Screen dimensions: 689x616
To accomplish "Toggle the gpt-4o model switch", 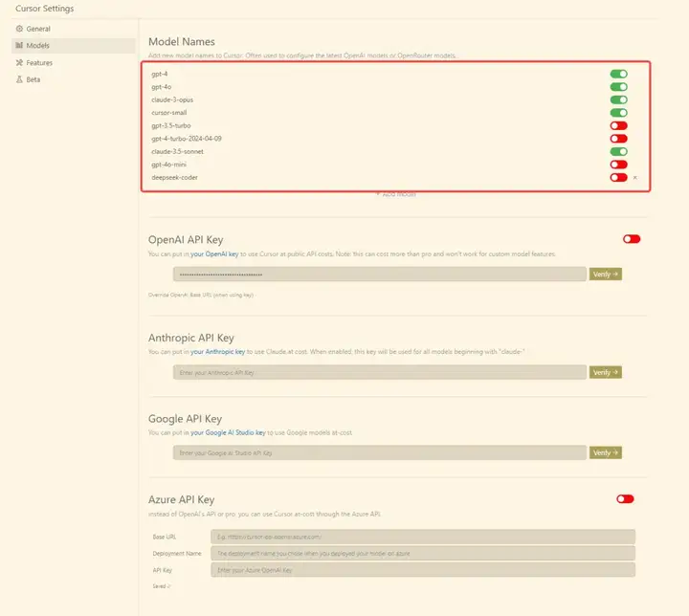I will 619,87.
